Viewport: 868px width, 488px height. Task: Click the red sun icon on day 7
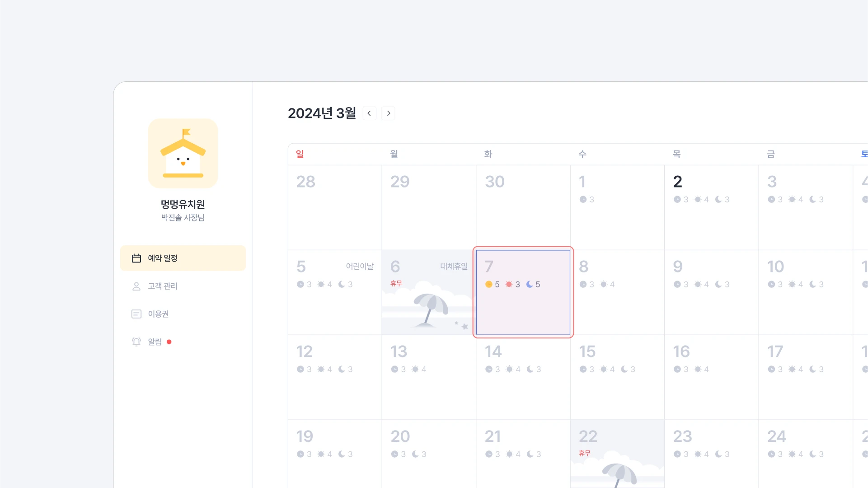click(x=509, y=284)
